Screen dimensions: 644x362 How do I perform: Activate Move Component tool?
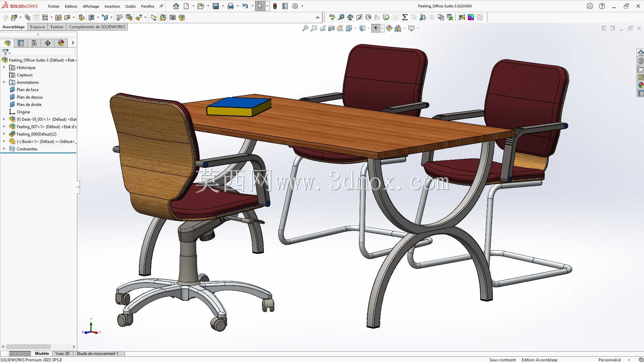67,17
